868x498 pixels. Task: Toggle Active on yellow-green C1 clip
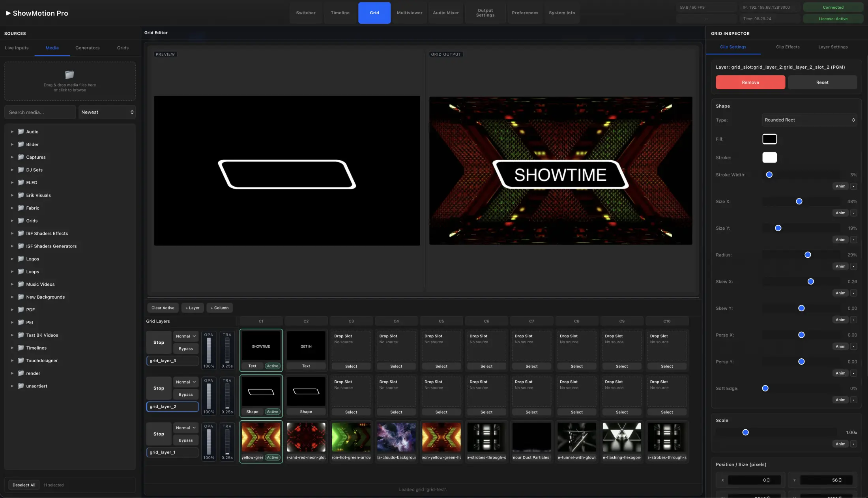coord(273,457)
